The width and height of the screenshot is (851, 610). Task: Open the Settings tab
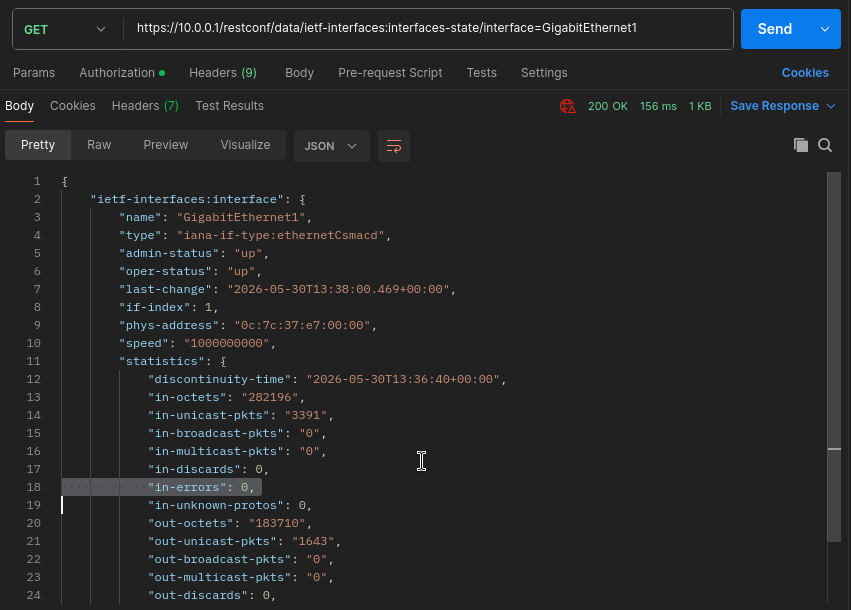click(x=544, y=73)
